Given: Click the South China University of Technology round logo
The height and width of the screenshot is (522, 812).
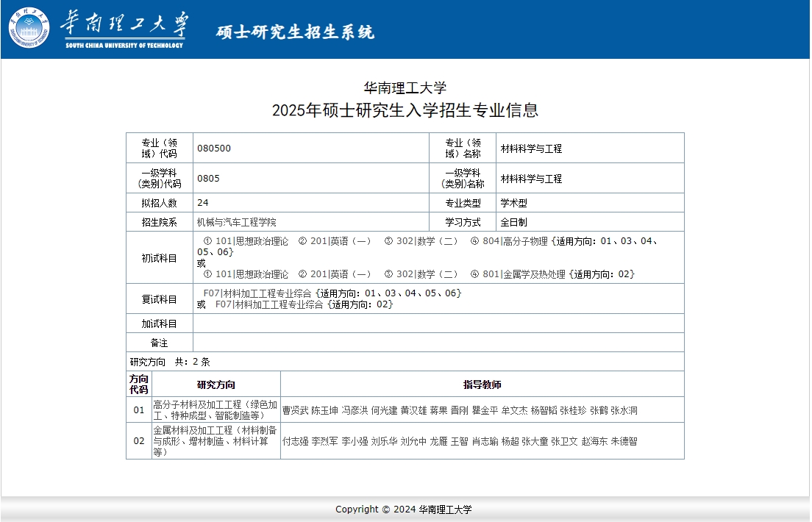Looking at the screenshot, I should (x=29, y=27).
